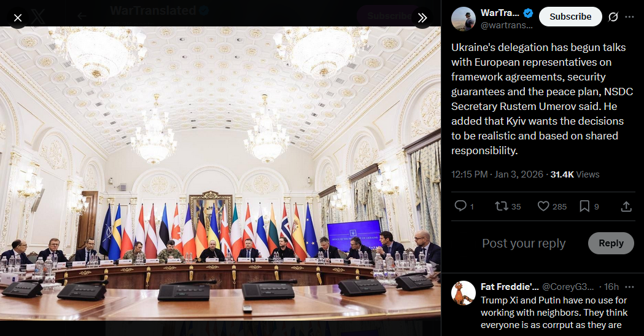Image resolution: width=644 pixels, height=336 pixels.
Task: Click the reply speech bubble icon
Action: pos(460,206)
